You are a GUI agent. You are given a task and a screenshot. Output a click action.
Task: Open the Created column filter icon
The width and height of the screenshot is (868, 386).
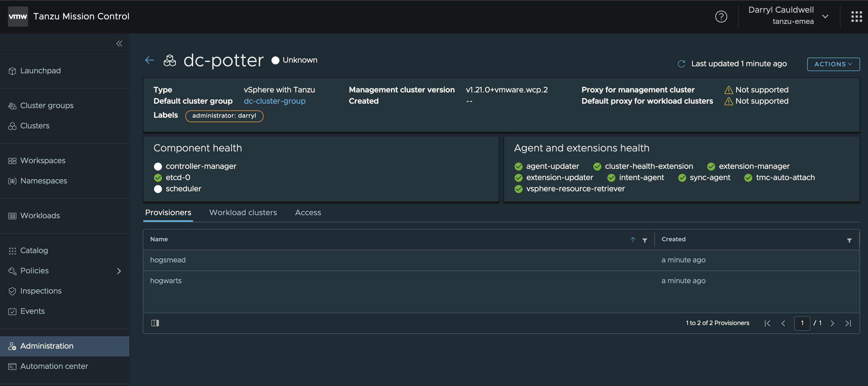click(849, 240)
